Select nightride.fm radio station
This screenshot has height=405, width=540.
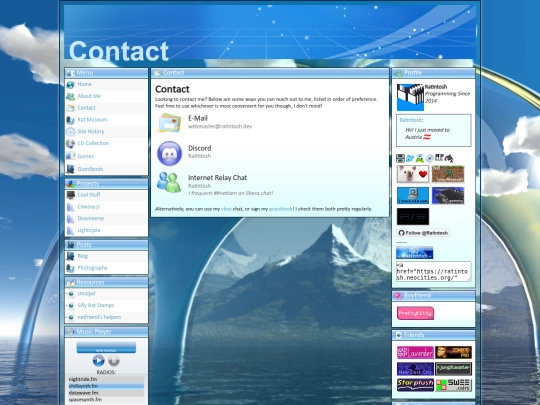coord(106,379)
